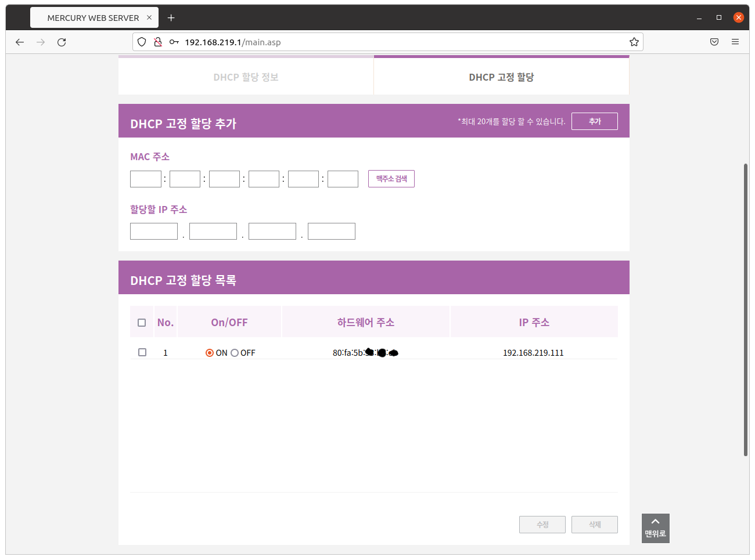The width and height of the screenshot is (755, 560).
Task: Close the MERCURY WEB SERVER tab
Action: [x=149, y=17]
